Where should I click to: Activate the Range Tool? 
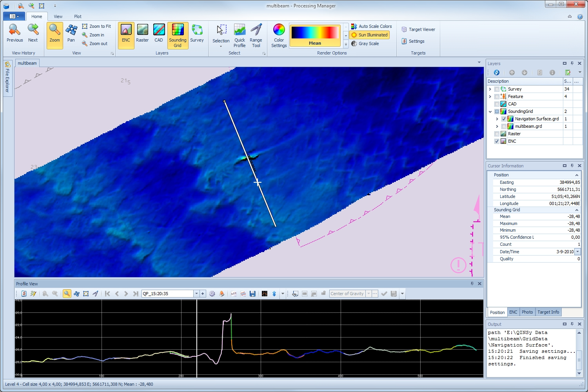(x=256, y=35)
